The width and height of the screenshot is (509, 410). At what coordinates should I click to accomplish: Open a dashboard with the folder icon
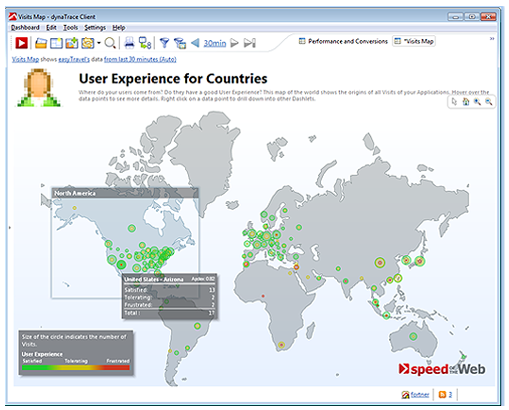pyautogui.click(x=41, y=43)
